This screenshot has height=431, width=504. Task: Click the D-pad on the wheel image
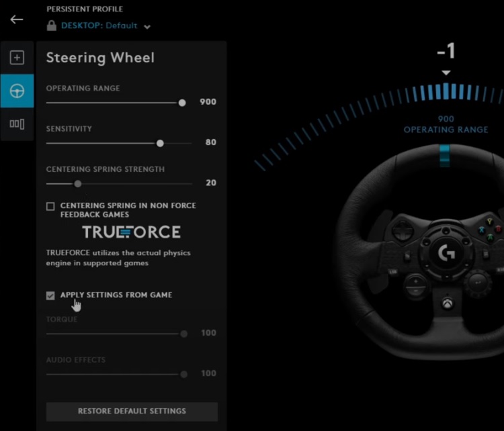tap(403, 230)
